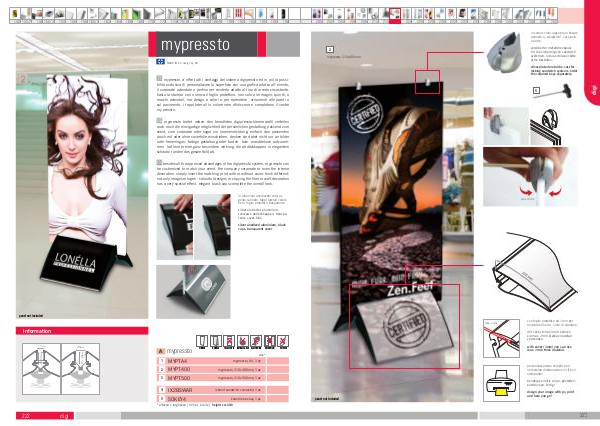
Task: Click the number 2 marker on the Zen.Feet photo
Action: (330, 49)
